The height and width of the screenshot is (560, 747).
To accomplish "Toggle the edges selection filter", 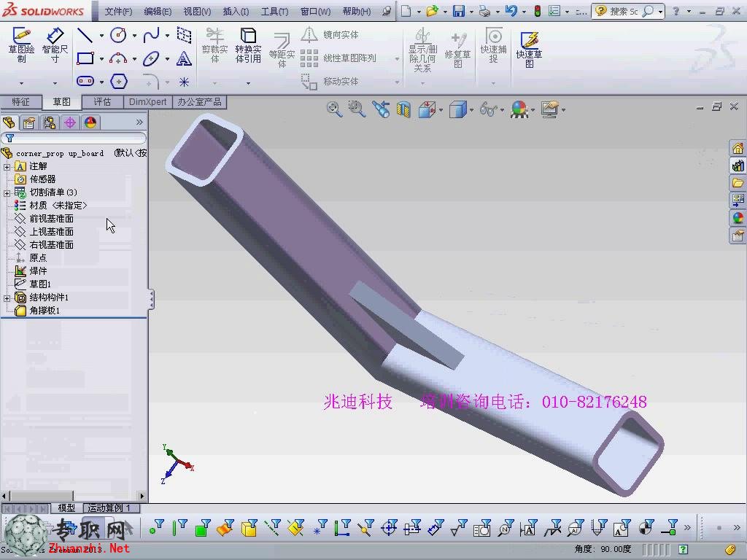I will coord(180,528).
